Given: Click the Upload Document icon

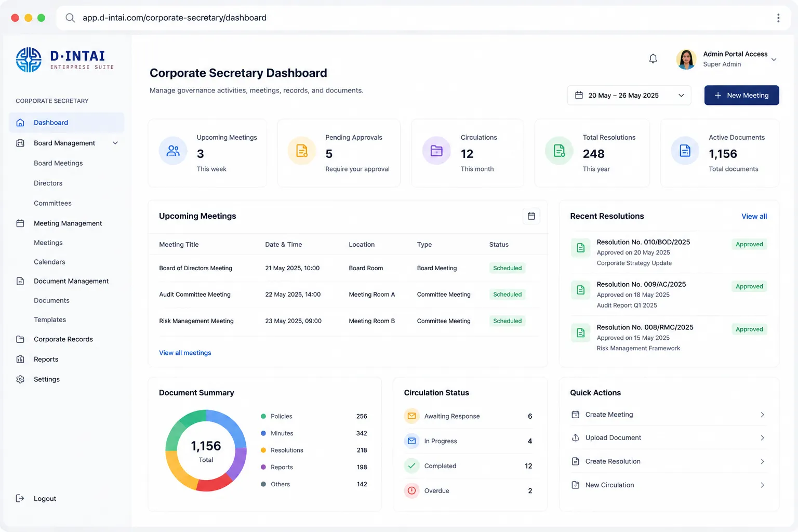Looking at the screenshot, I should pos(575,438).
